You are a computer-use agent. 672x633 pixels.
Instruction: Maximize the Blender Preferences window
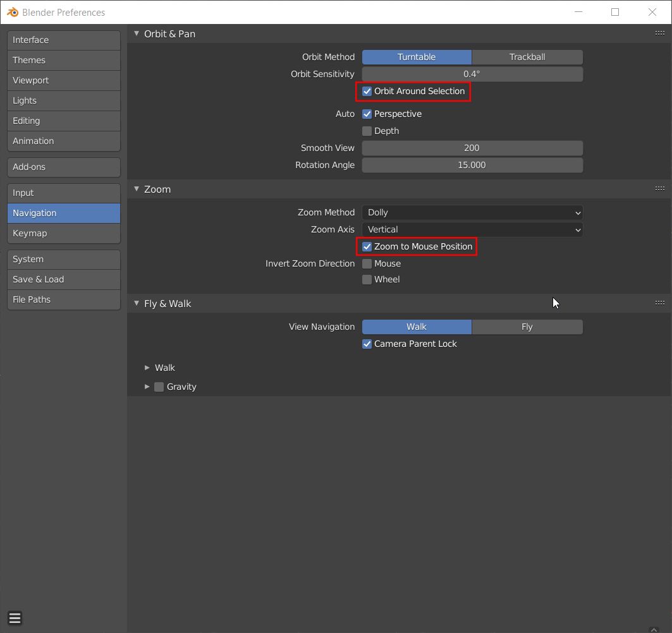(x=615, y=12)
